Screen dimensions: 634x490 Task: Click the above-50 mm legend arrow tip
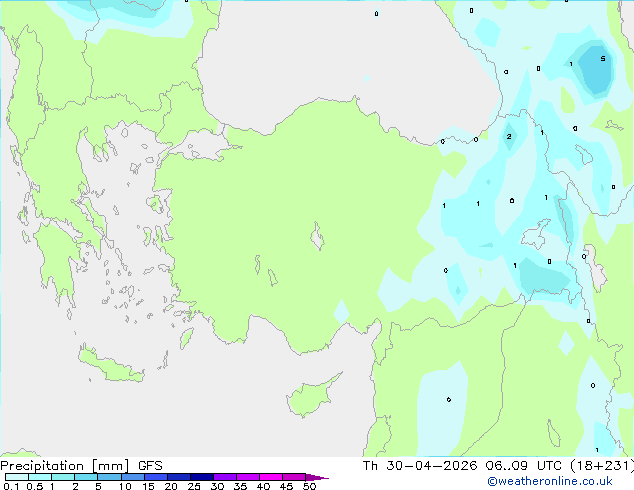click(x=317, y=477)
